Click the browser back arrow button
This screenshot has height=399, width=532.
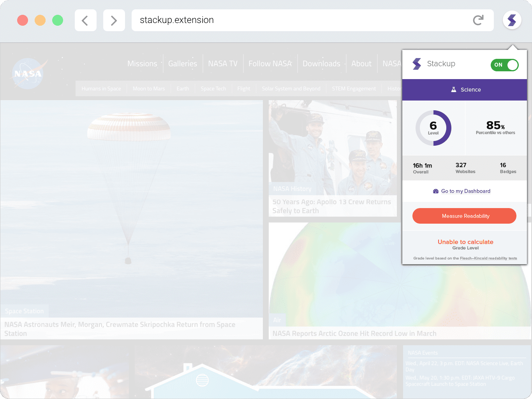point(86,20)
